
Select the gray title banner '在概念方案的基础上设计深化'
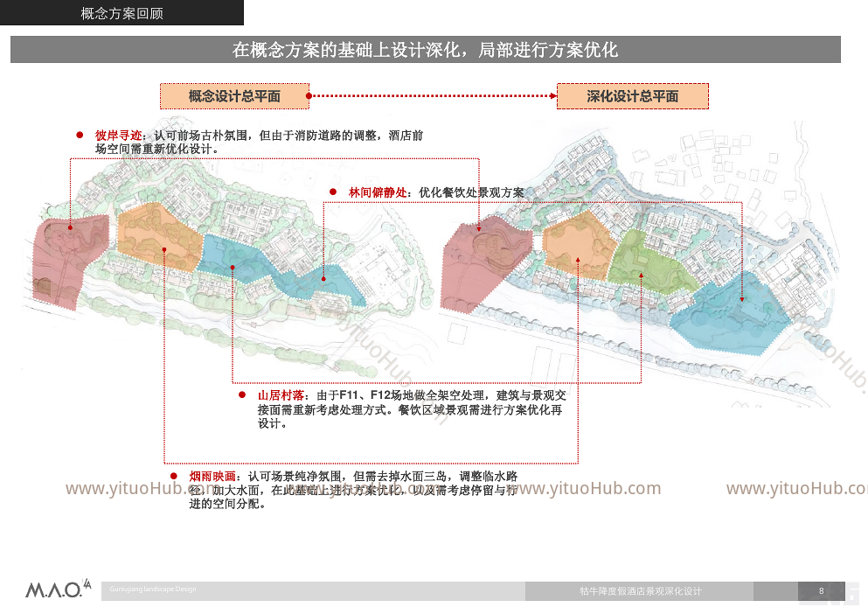tap(425, 50)
